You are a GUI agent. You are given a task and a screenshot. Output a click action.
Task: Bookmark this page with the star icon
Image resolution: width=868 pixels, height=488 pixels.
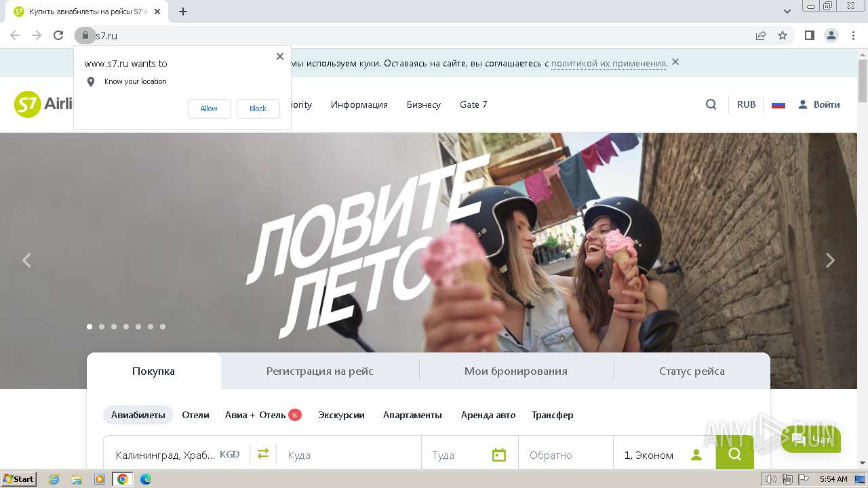coord(783,35)
